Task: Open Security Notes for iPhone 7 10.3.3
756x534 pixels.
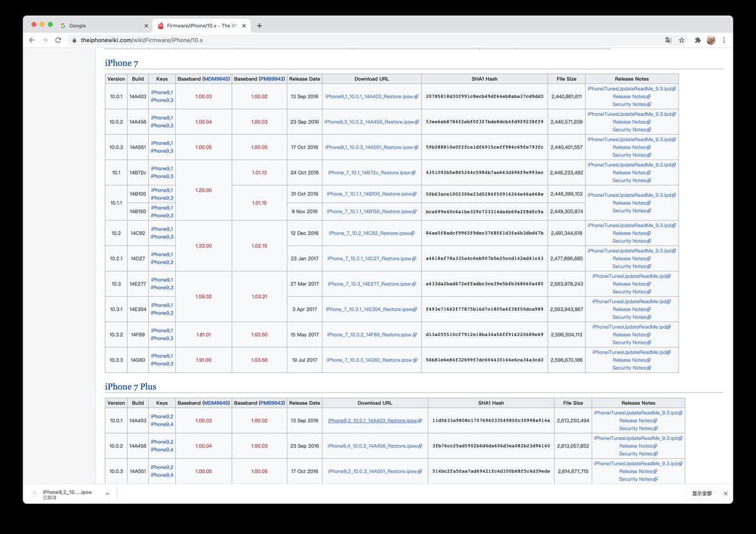Action: click(632, 368)
